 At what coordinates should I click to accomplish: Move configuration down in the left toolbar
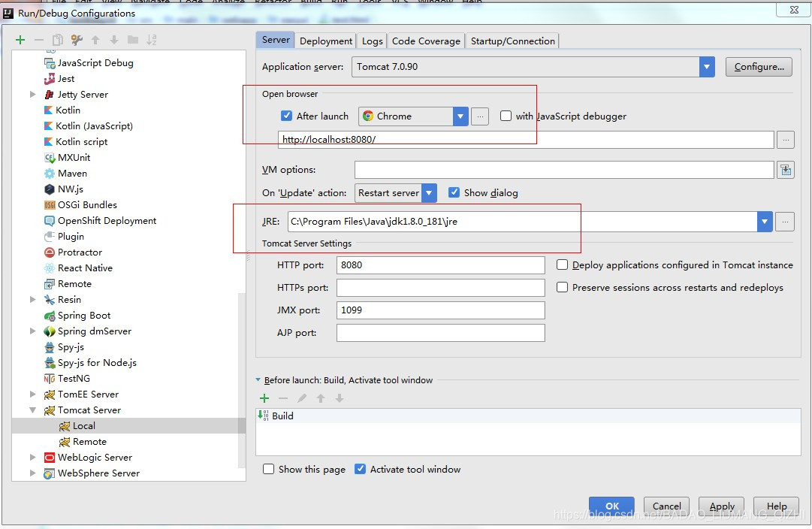coord(114,40)
